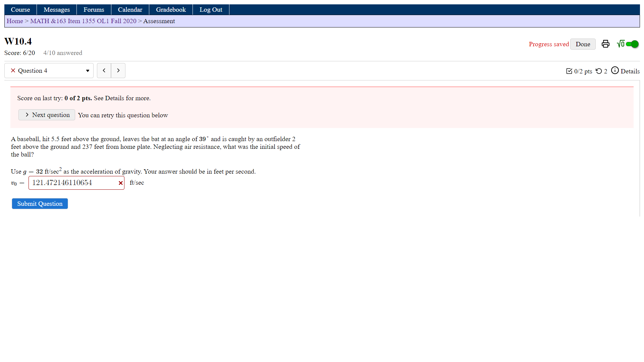Click the print icon
644x362 pixels.
coord(605,44)
